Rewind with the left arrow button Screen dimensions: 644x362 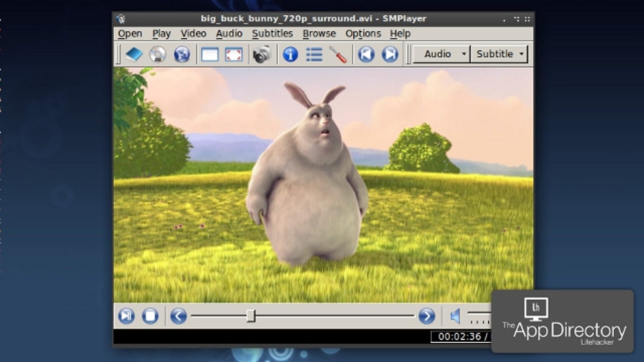pos(178,316)
